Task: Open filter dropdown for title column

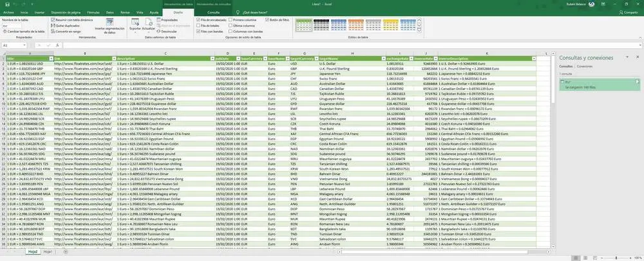Action: point(51,59)
